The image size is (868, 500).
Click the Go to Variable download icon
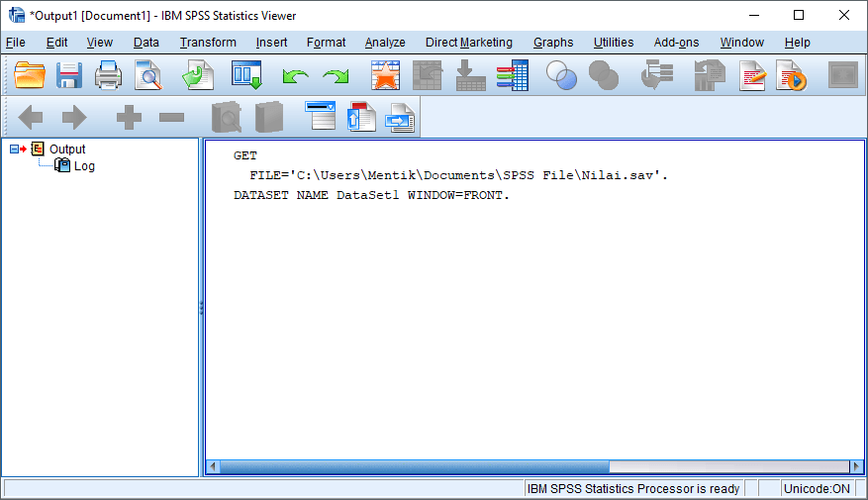[470, 75]
